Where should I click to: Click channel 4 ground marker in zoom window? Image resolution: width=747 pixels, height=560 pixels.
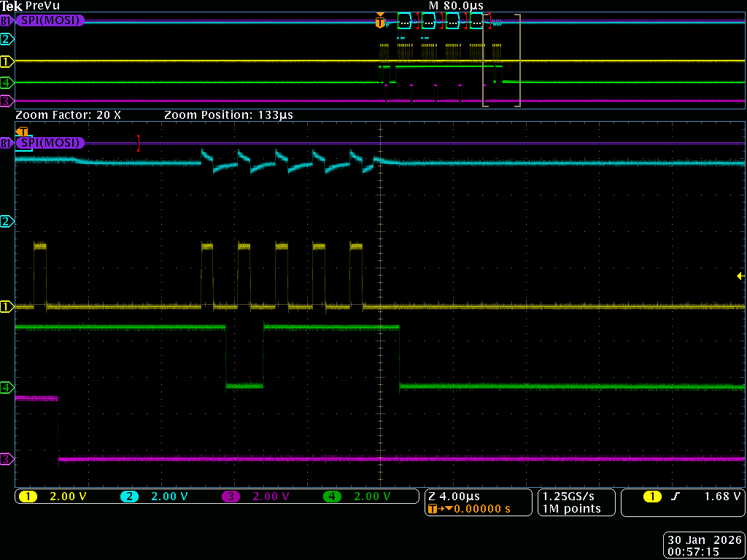click(7, 387)
